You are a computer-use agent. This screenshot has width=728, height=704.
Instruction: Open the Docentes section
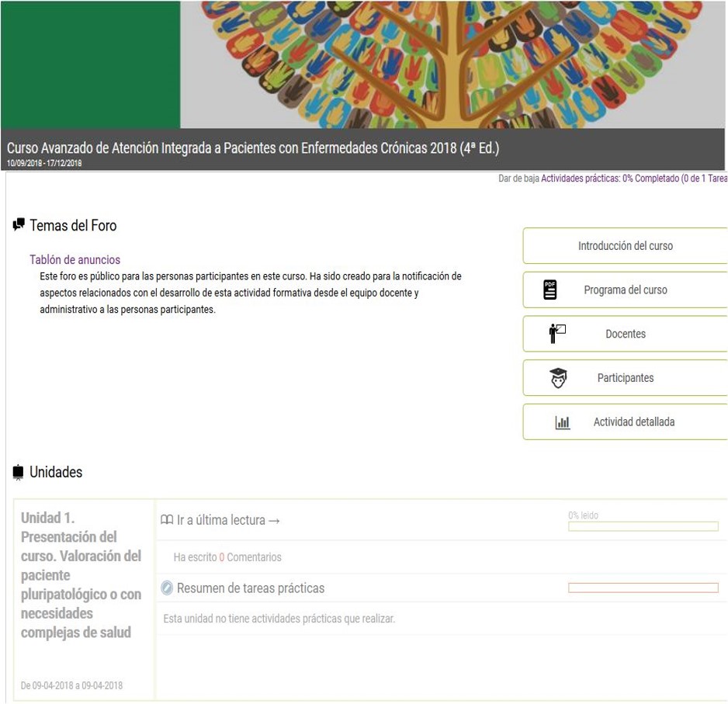(625, 334)
